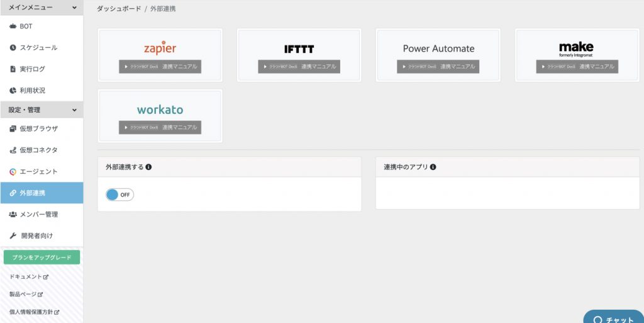This screenshot has height=323, width=644.
Task: Open 利用状況 menu item
Action: pyautogui.click(x=42, y=91)
